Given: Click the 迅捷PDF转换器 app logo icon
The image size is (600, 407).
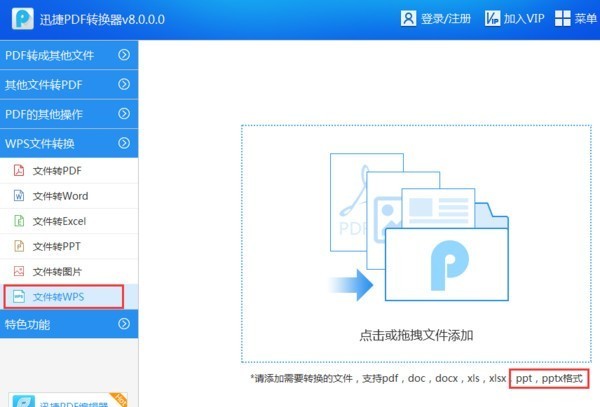Looking at the screenshot, I should [23, 18].
